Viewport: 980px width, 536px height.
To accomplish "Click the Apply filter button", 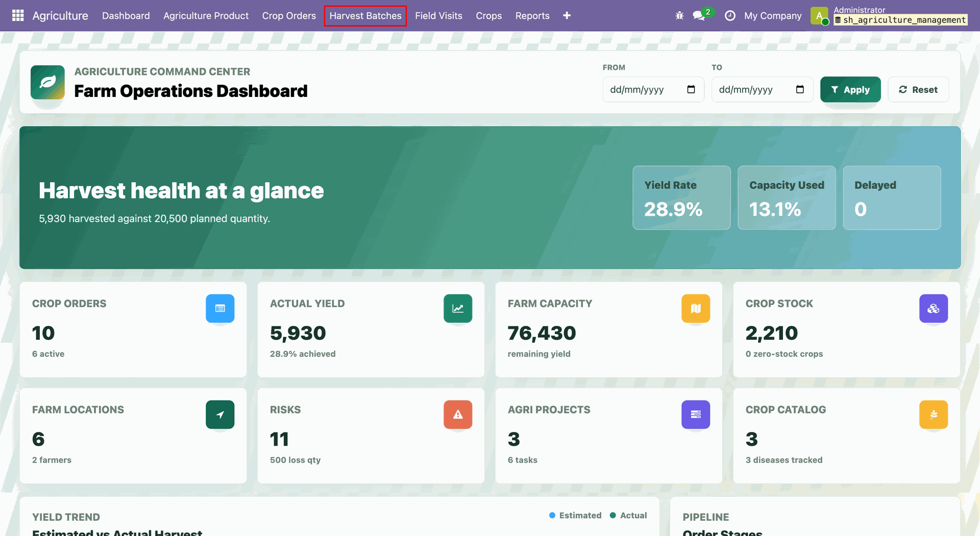I will [x=850, y=90].
